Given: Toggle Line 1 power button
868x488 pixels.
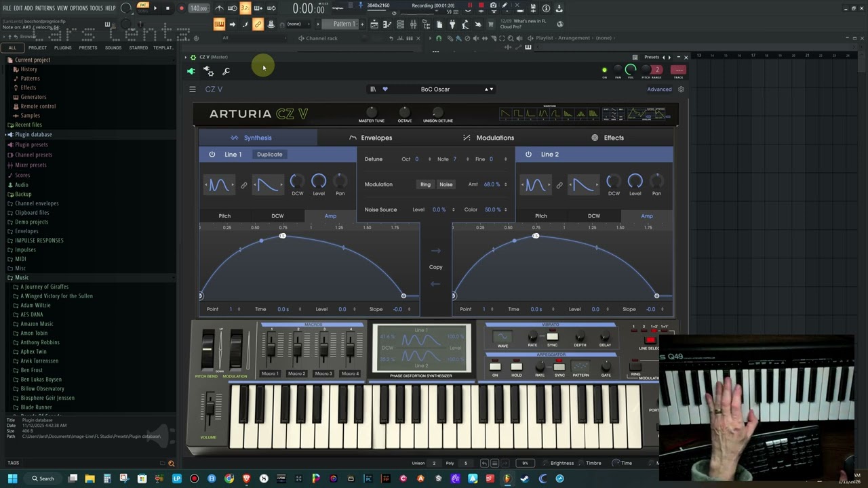Looking at the screenshot, I should [212, 155].
